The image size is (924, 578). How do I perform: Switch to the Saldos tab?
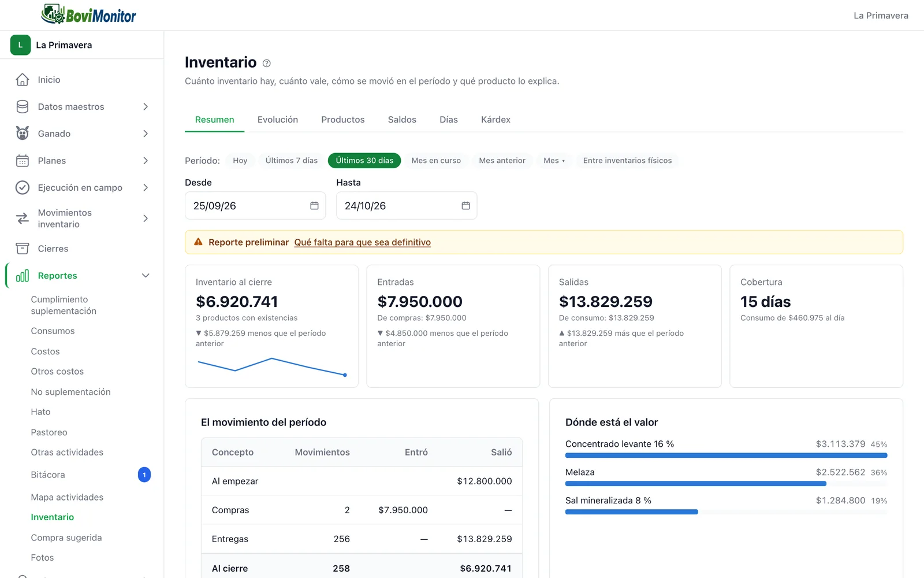pos(402,120)
